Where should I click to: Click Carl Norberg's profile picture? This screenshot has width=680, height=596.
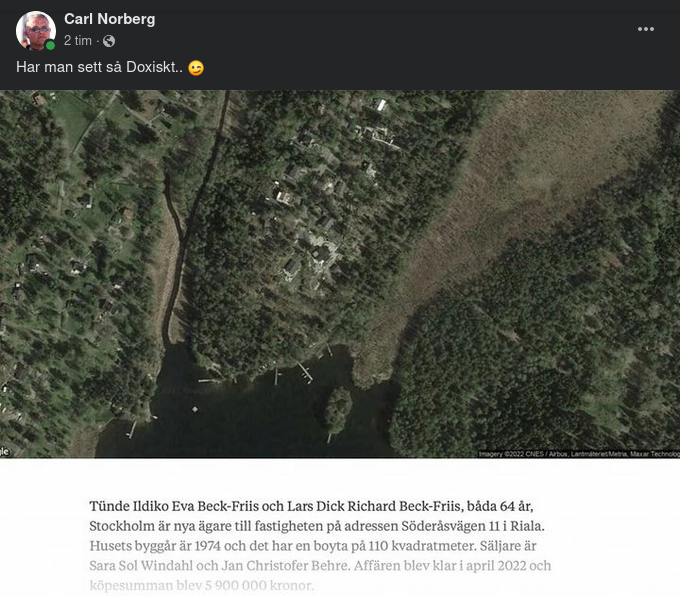[x=35, y=30]
